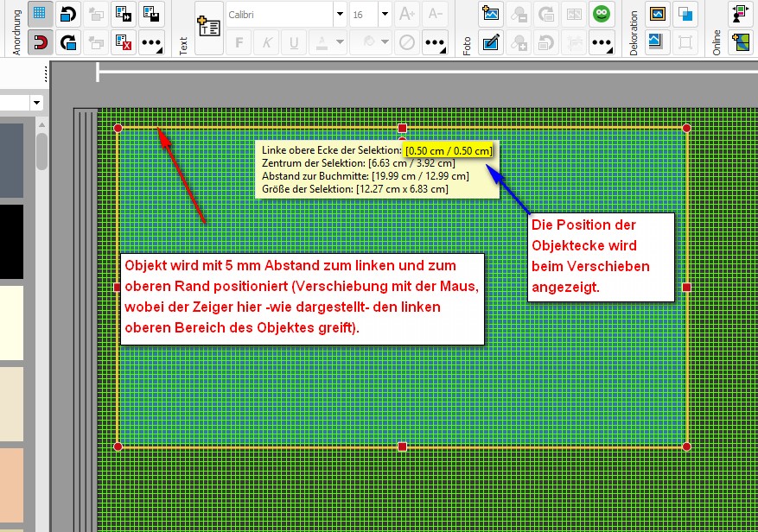This screenshot has width=758, height=532.
Task: Select the black color swatch in left panel
Action: click(x=11, y=241)
